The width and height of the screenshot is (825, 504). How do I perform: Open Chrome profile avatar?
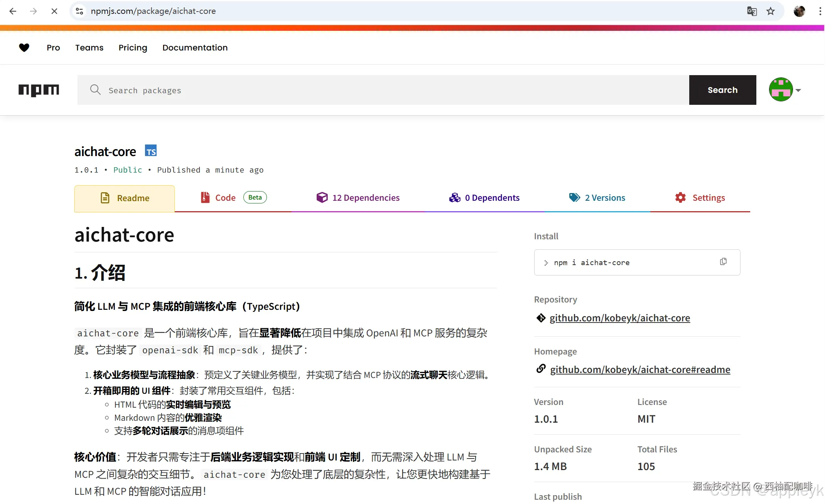coord(799,11)
